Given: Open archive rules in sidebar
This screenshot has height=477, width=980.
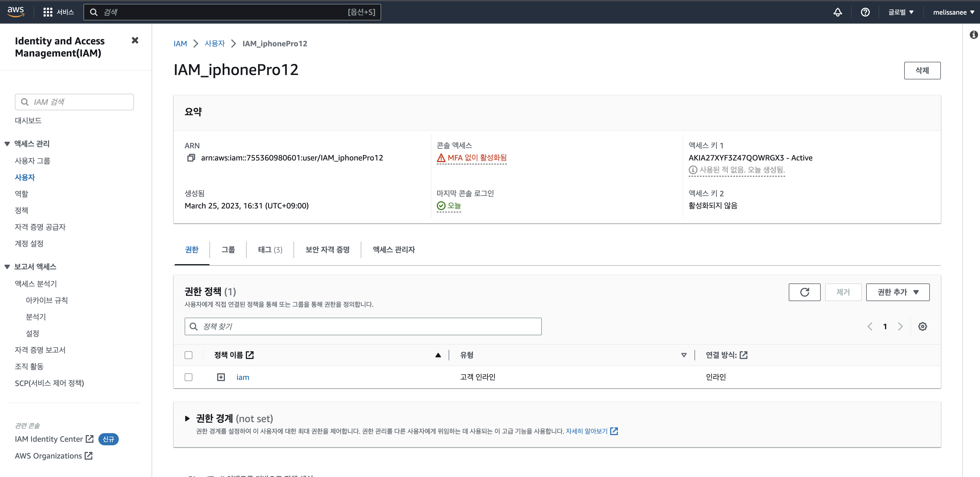Looking at the screenshot, I should pyautogui.click(x=46, y=300).
